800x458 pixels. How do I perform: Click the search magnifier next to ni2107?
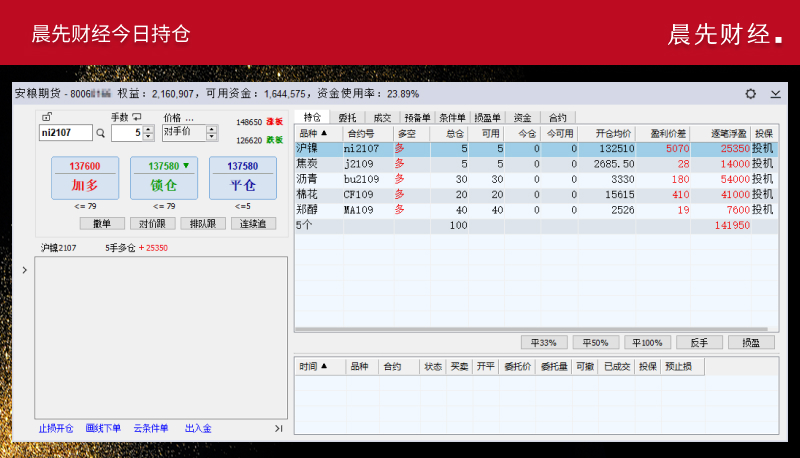100,132
